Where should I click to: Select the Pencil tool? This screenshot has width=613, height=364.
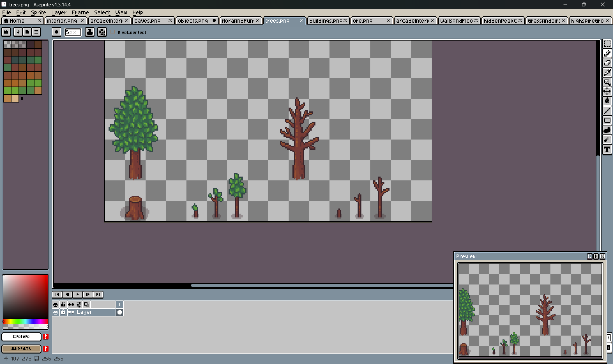point(607,54)
